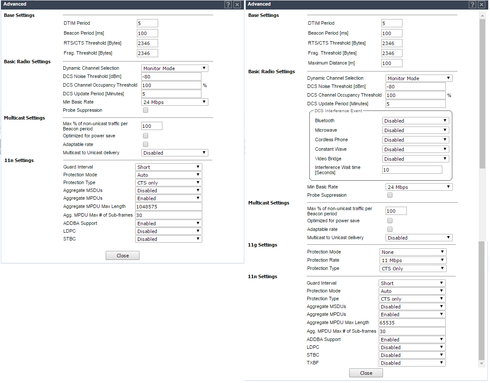Click scroll down arrow in right dialog scrollbar
The width and height of the screenshot is (490, 383).
(482, 363)
